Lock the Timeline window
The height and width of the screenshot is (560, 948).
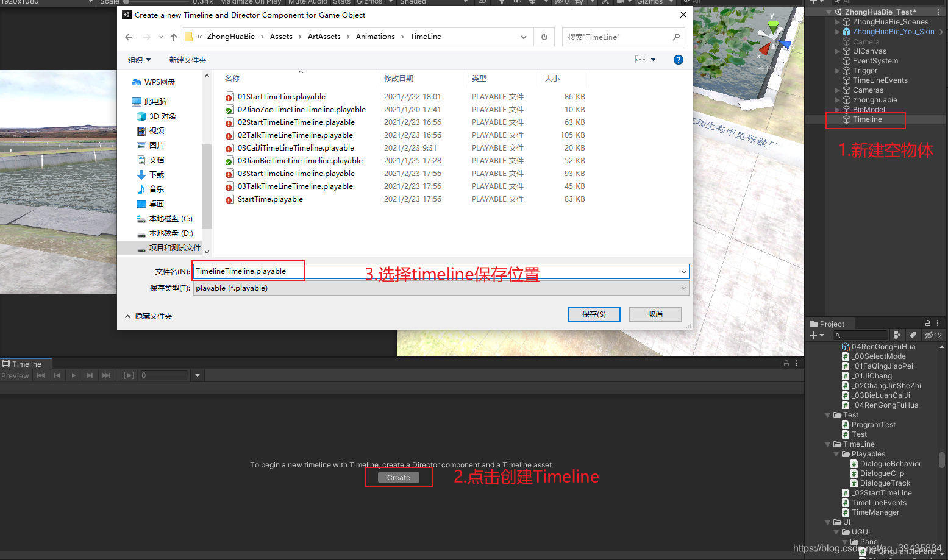click(786, 363)
